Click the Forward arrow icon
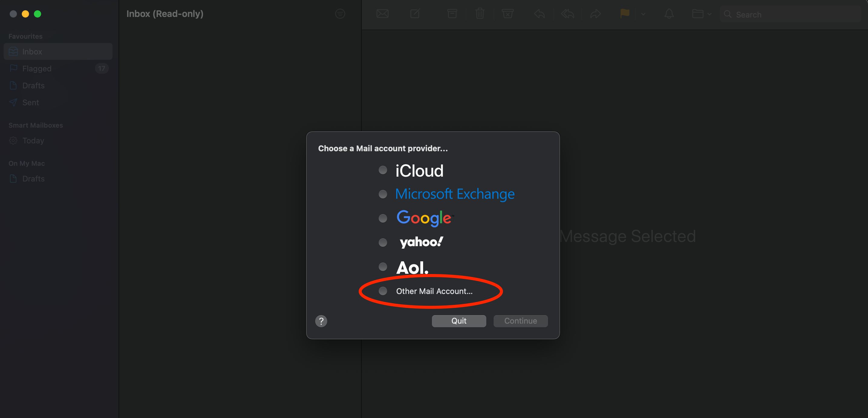Image resolution: width=868 pixels, height=418 pixels. (x=596, y=14)
